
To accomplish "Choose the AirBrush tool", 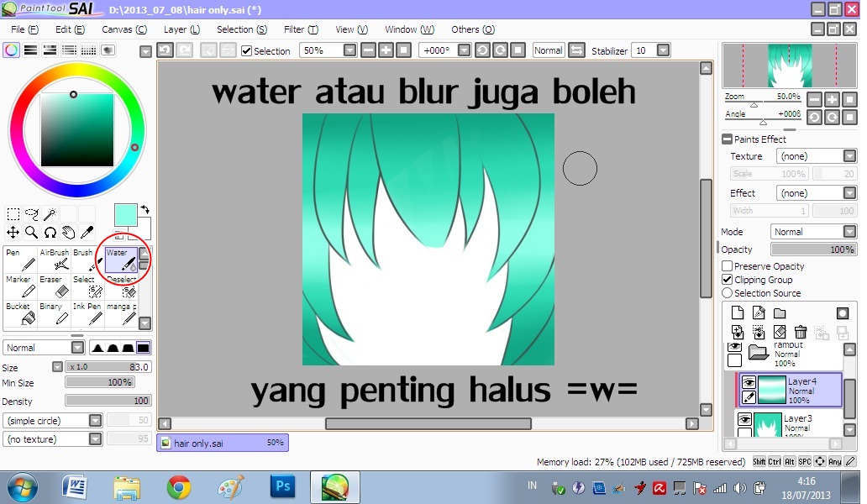I will point(54,260).
